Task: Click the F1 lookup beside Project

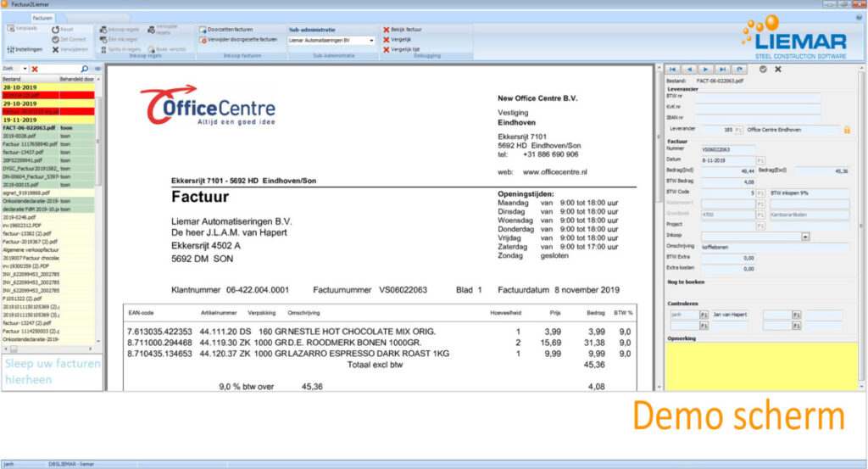Action: 760,226
